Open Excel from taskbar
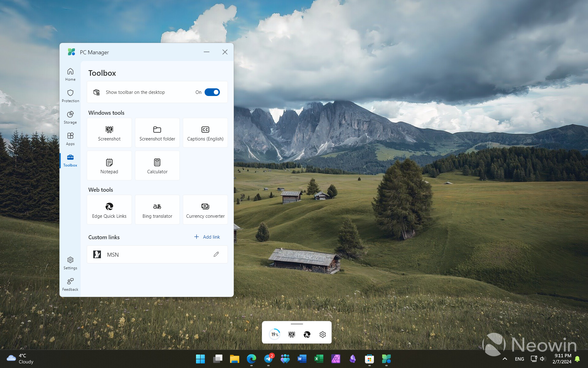 319,359
